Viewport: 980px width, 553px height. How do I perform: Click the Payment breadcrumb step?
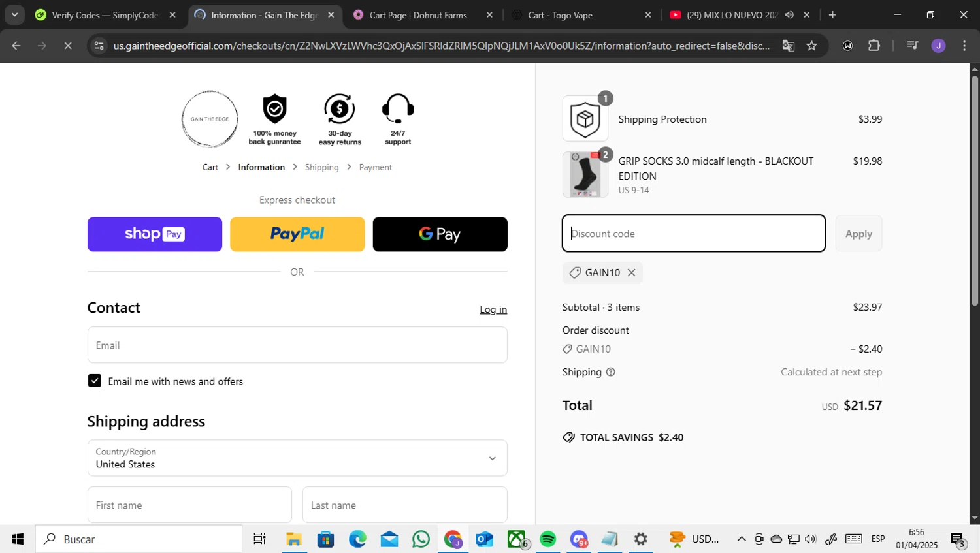pos(376,167)
